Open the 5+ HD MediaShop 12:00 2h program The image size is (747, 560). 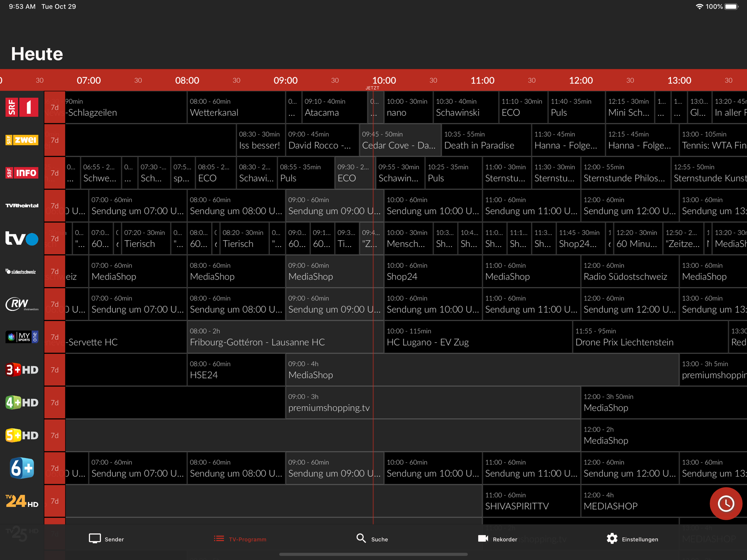coord(664,436)
